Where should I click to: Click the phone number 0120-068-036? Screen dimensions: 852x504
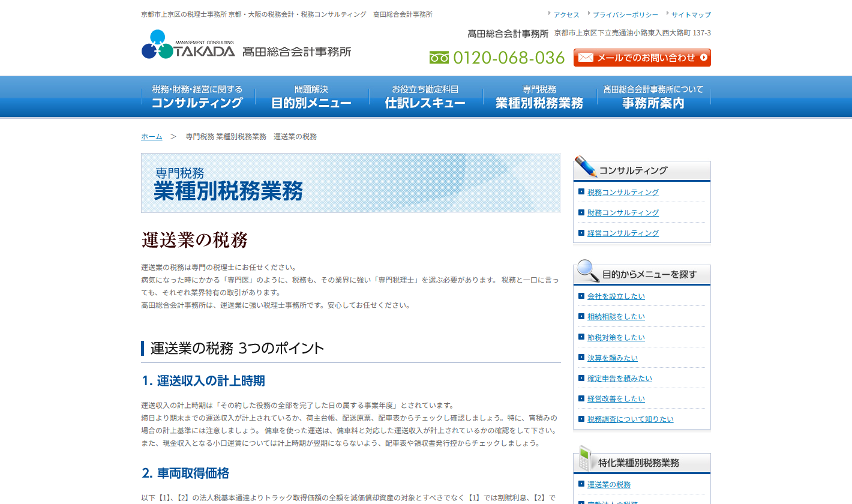(x=509, y=58)
